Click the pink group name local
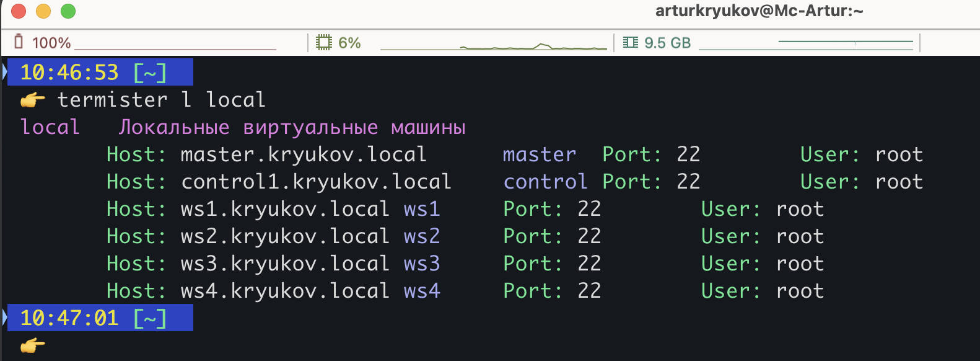Viewport: 980px width, 361px height. [x=50, y=127]
